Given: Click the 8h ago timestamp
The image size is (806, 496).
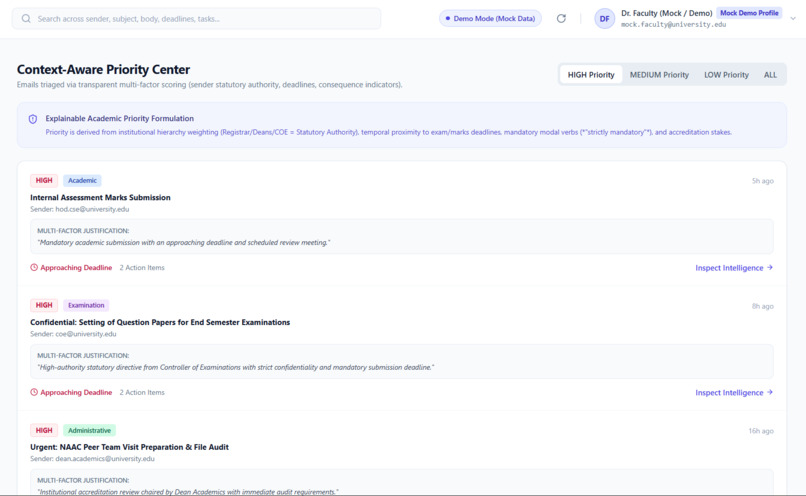Looking at the screenshot, I should click(762, 306).
